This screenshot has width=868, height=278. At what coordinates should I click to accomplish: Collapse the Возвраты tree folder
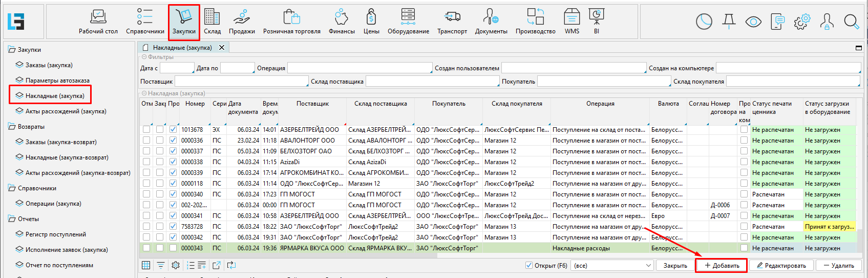12,127
